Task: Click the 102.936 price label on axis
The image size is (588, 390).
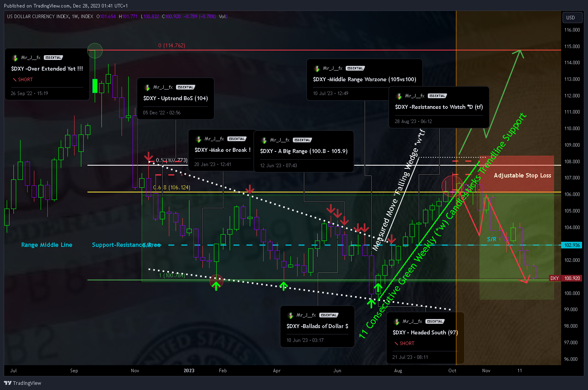Action: pyautogui.click(x=572, y=245)
